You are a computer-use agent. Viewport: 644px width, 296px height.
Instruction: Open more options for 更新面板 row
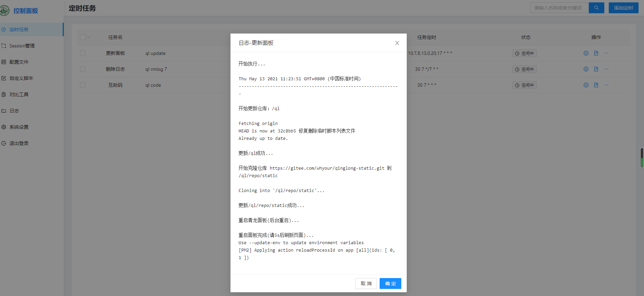tap(606, 53)
